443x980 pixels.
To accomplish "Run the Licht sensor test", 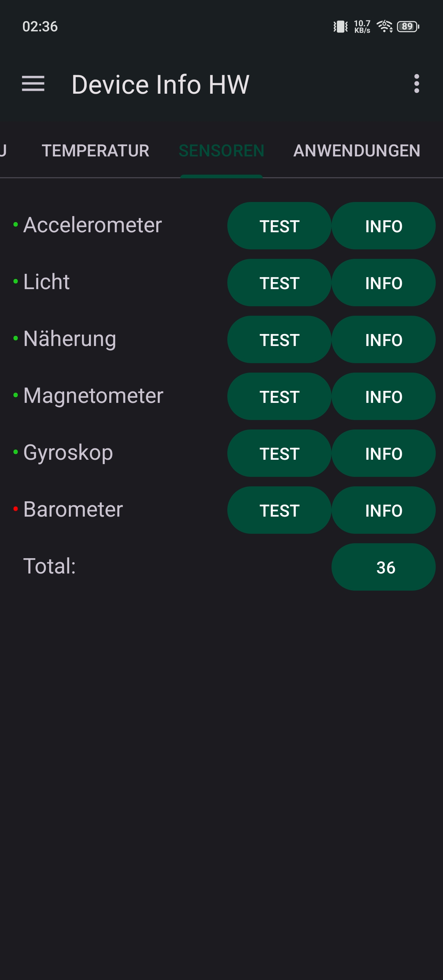I will (x=279, y=283).
